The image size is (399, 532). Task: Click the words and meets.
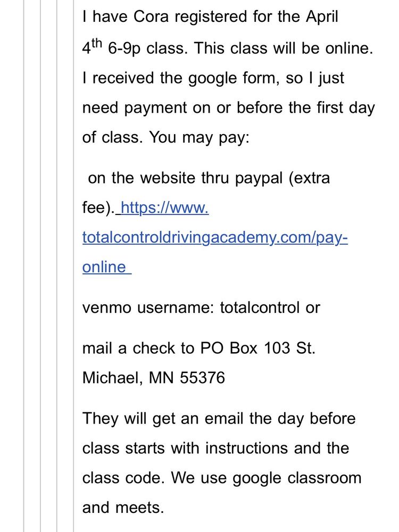coord(123,508)
